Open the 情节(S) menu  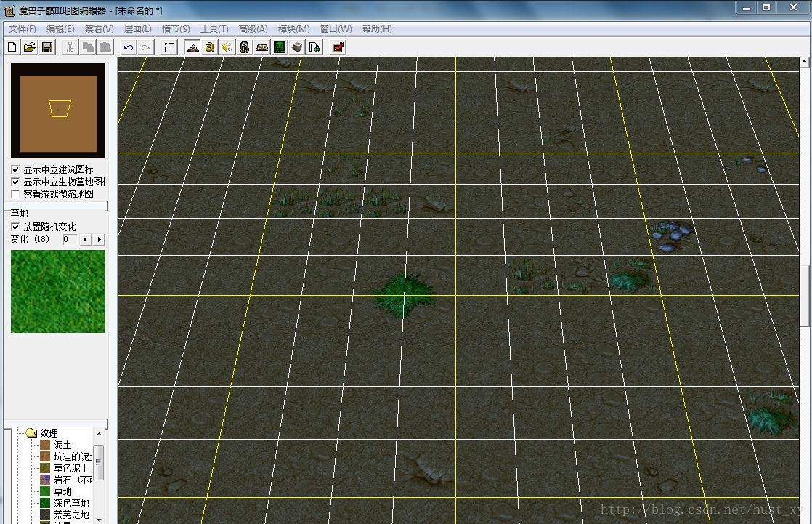176,29
